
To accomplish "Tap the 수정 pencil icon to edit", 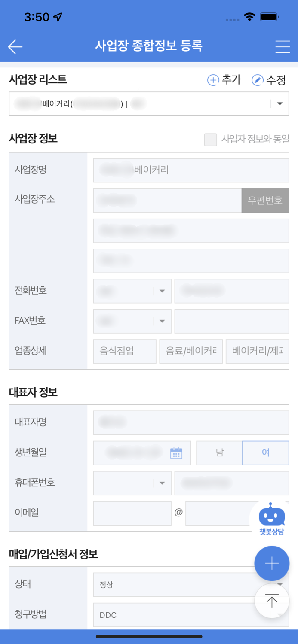I will [x=257, y=80].
